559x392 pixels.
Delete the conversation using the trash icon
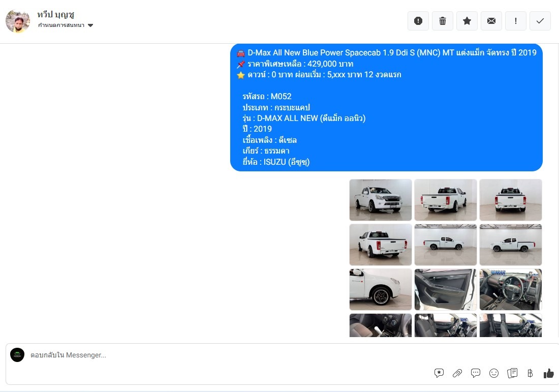(443, 21)
